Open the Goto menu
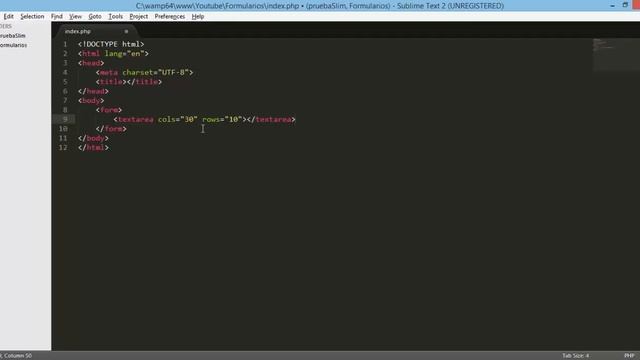 pyautogui.click(x=95, y=16)
